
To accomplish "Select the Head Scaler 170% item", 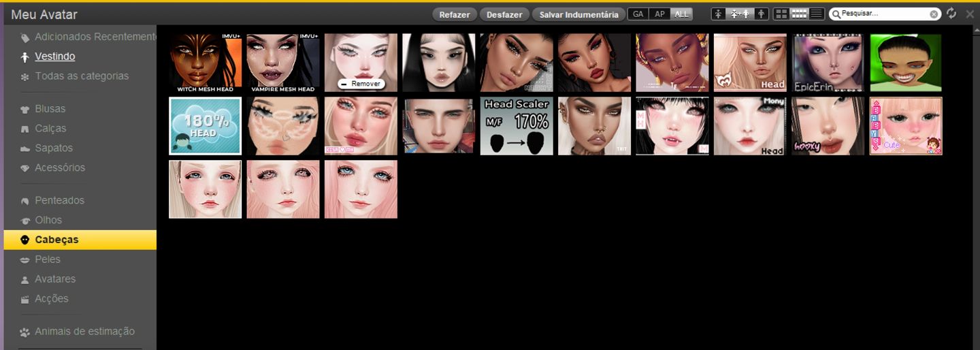I will point(517,126).
